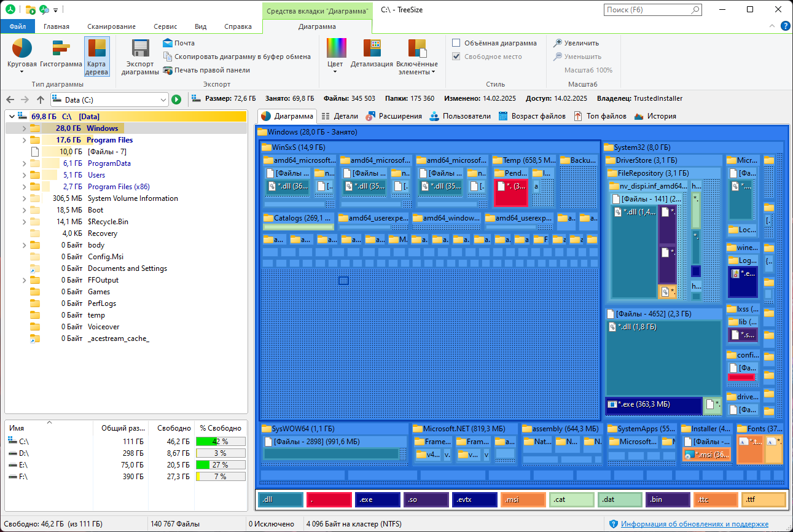Viewport: 793px width, 532px height.
Task: Switch to the Главная ribbon tab
Action: click(x=57, y=26)
